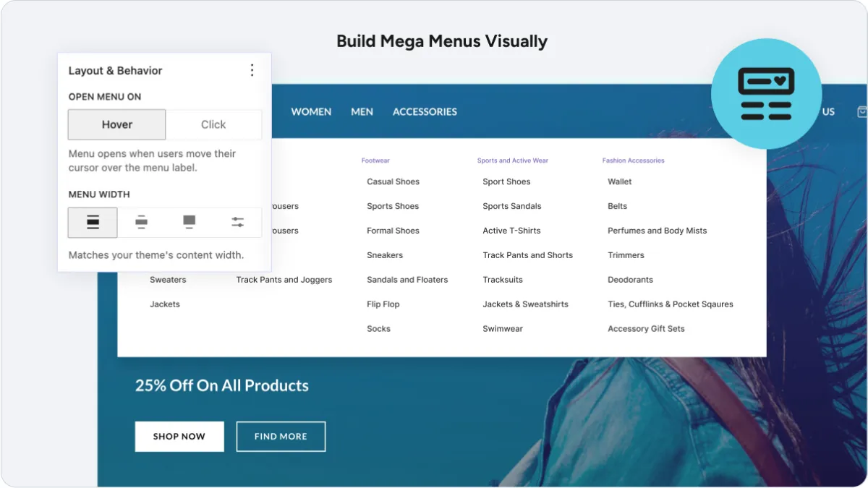Select the custom width sliders icon
Image resolution: width=868 pixels, height=488 pixels.
point(237,223)
